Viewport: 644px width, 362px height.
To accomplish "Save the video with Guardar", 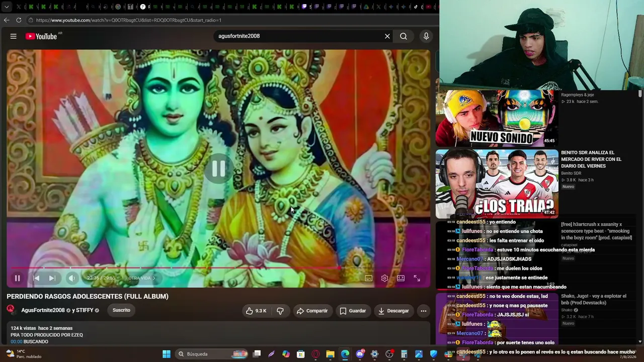I will (353, 311).
